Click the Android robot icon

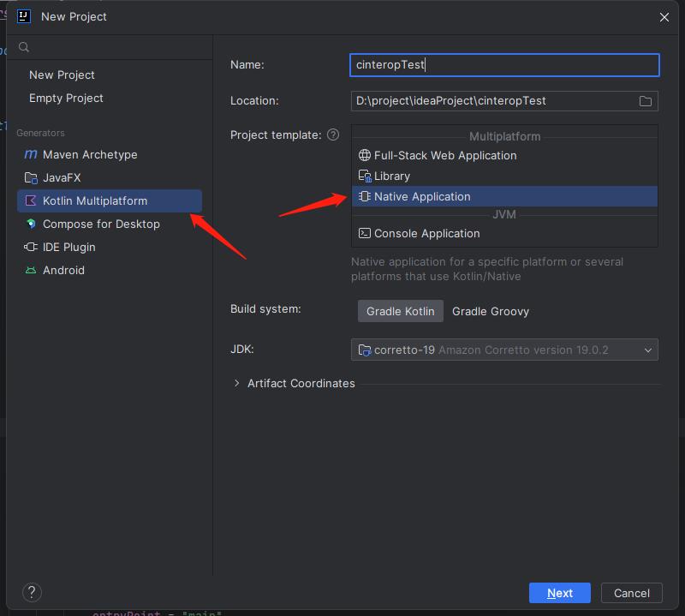(31, 270)
